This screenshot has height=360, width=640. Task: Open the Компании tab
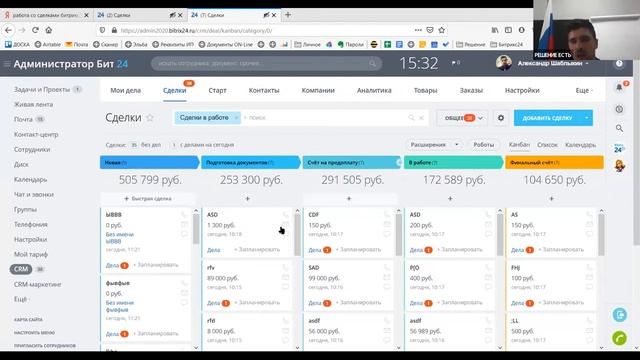tap(318, 91)
